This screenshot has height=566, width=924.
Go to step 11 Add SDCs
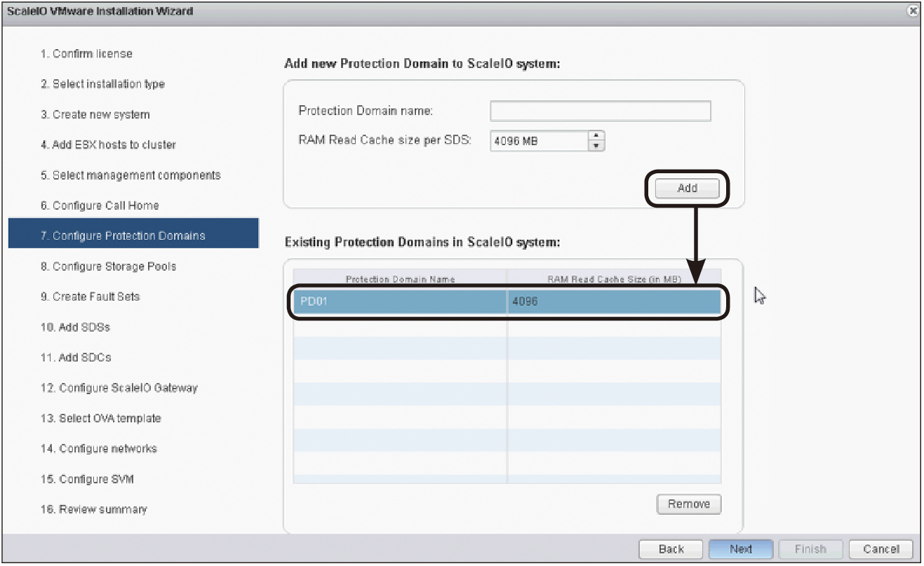coord(75,358)
